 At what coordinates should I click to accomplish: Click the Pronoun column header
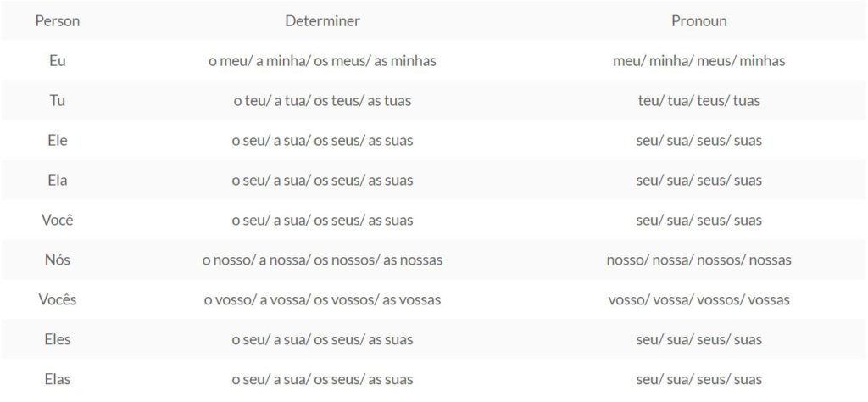[x=698, y=21]
